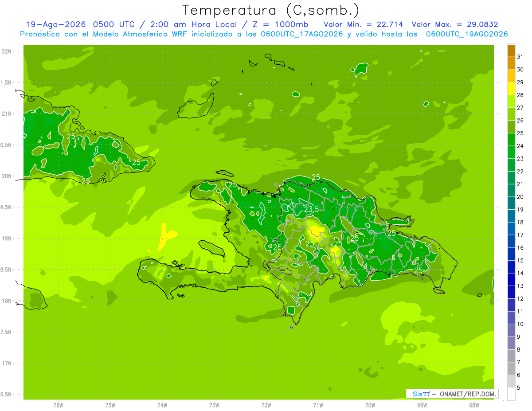This screenshot has height=411, width=532.
Task: Click the 75W longitude axis label
Action: [110, 405]
